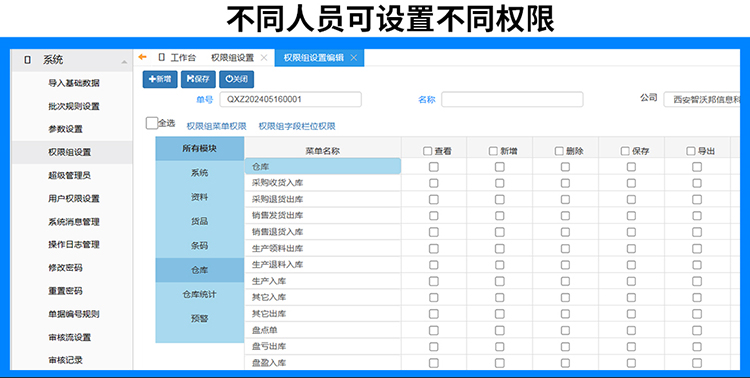Screen dimensions: 750x378
Task: Select 资料 module
Action: (x=200, y=197)
